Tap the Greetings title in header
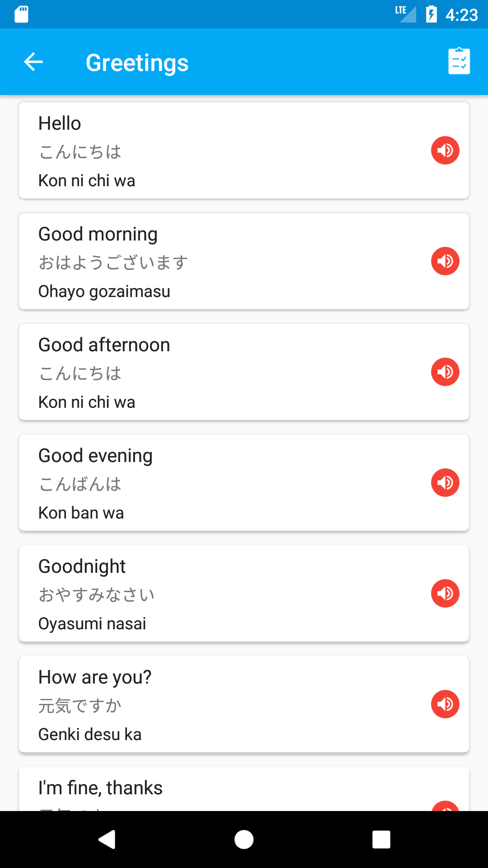The width and height of the screenshot is (488, 868). pos(137,63)
